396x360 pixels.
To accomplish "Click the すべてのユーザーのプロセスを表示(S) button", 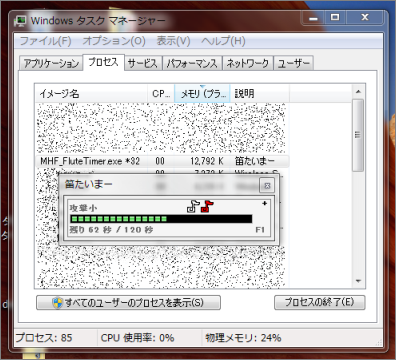I will coord(128,303).
